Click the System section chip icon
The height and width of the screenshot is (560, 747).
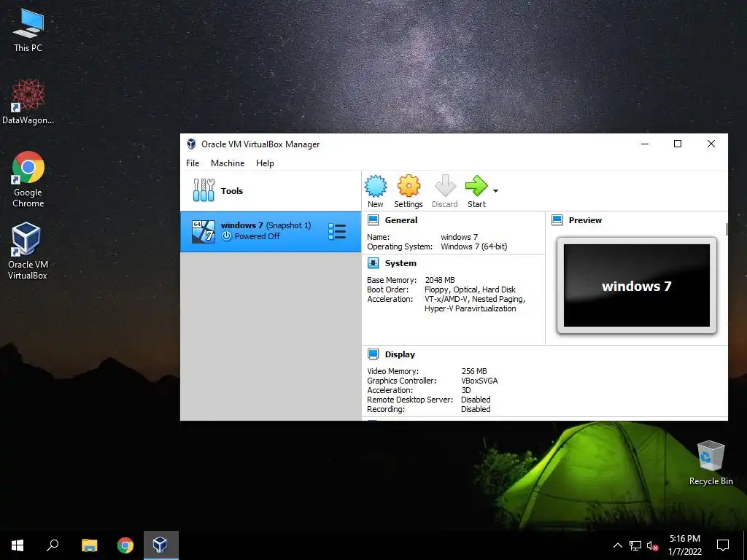coord(373,262)
